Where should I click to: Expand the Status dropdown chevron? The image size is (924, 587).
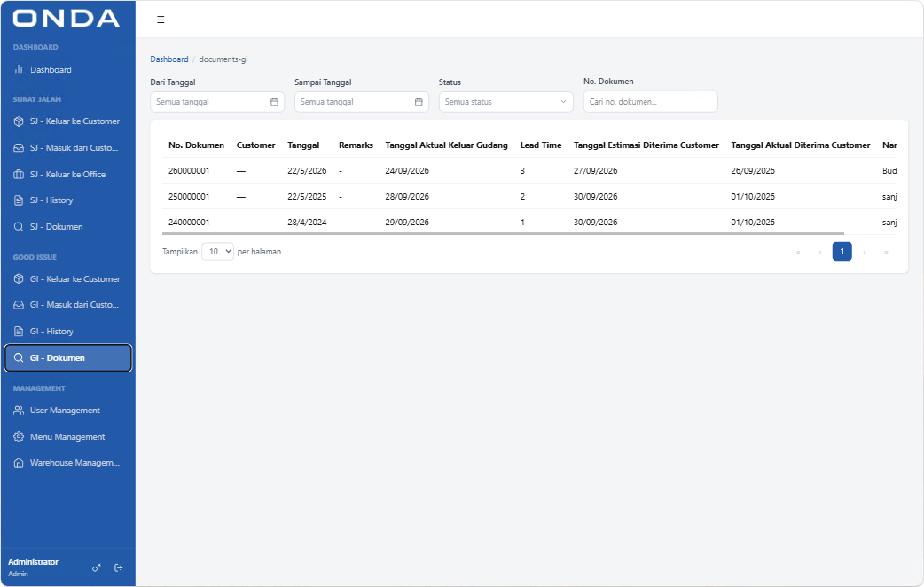click(x=563, y=101)
